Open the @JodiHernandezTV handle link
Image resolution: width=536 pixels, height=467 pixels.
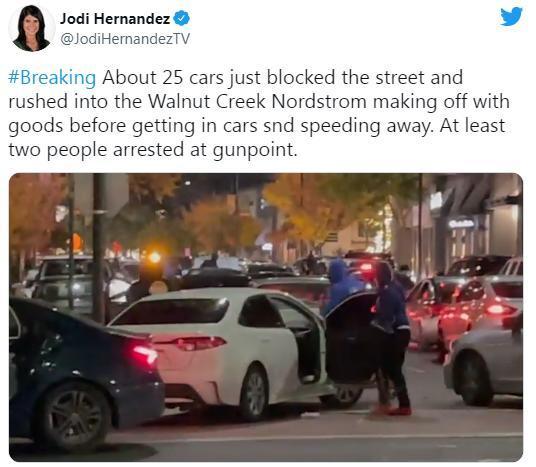click(x=125, y=39)
